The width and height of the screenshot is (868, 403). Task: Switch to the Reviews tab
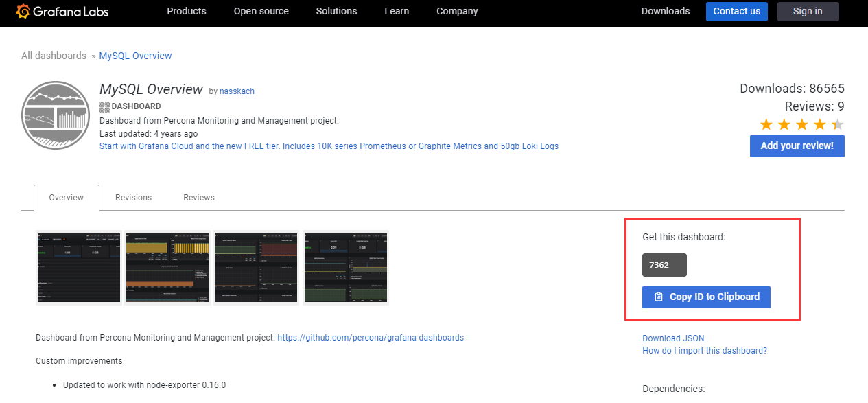[x=199, y=198]
